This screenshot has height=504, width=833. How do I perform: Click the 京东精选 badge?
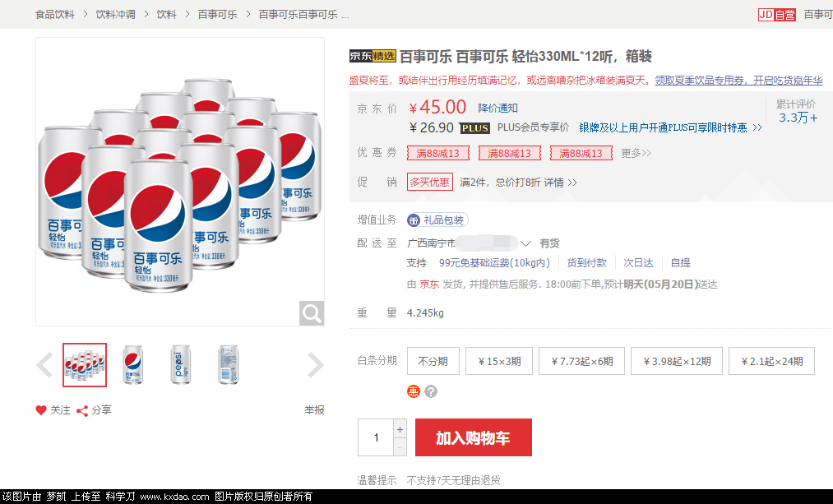pyautogui.click(x=373, y=56)
